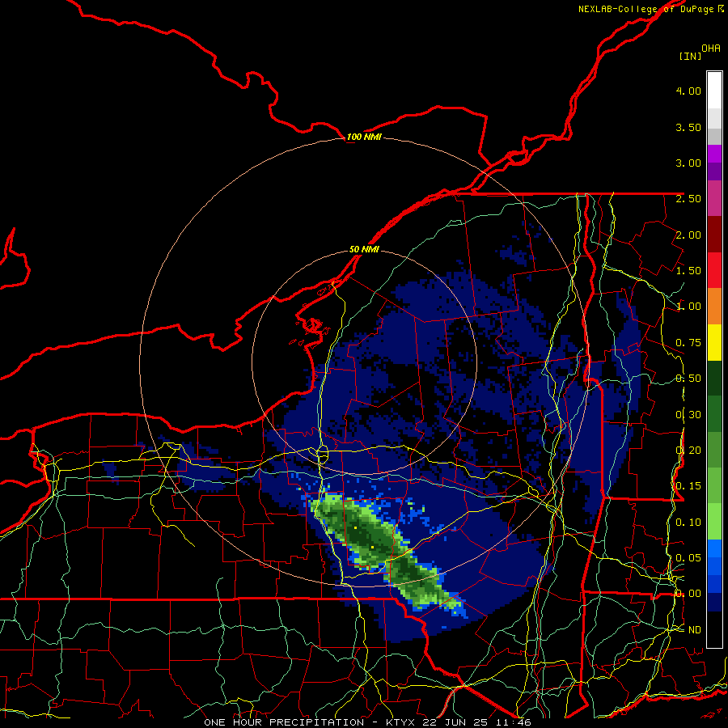This screenshot has width=728, height=728.
Task: Click the 1.00 legend value
Action: point(688,307)
